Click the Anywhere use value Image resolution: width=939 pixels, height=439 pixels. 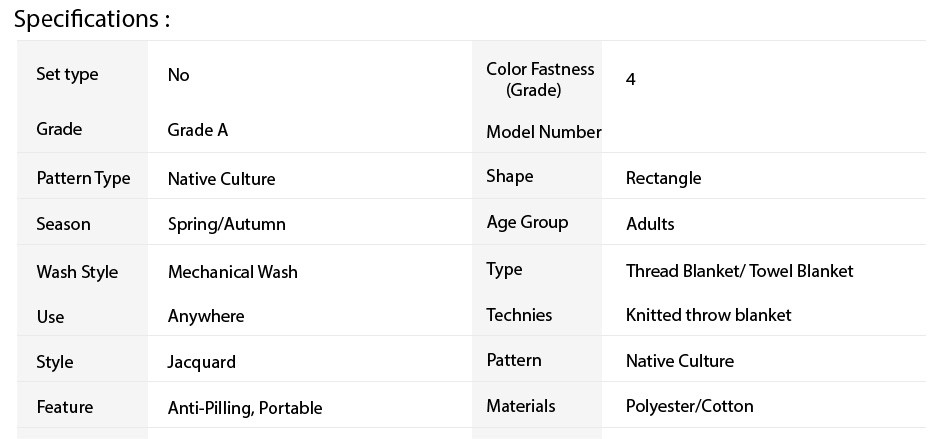(206, 316)
